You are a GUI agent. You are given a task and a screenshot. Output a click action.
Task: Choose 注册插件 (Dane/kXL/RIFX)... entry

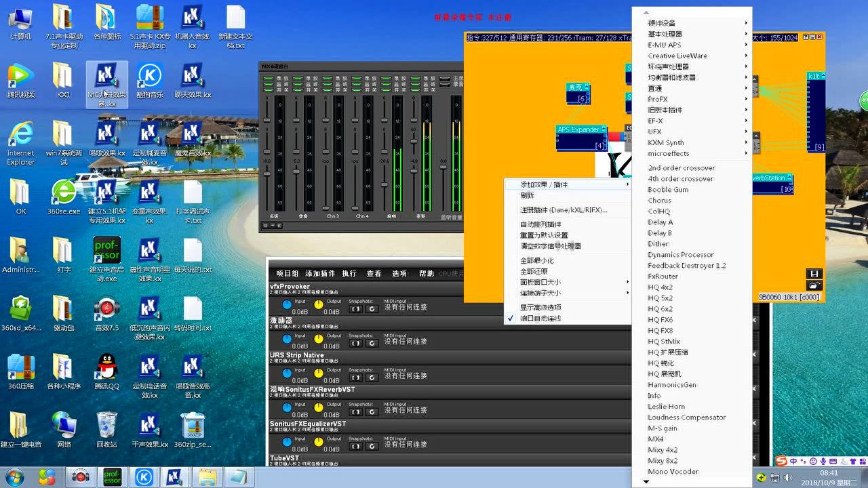pos(568,210)
